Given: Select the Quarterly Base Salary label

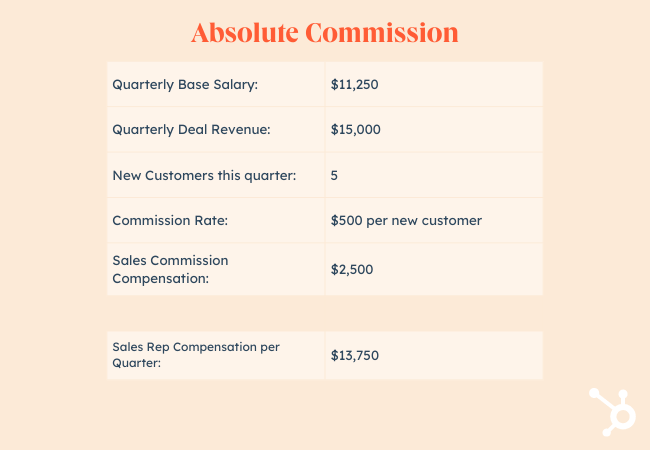Looking at the screenshot, I should tap(185, 85).
